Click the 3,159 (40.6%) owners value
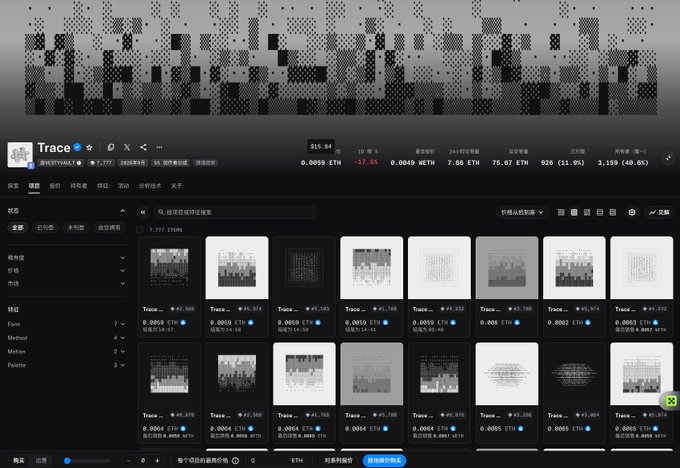The height and width of the screenshot is (468, 680). pos(623,163)
